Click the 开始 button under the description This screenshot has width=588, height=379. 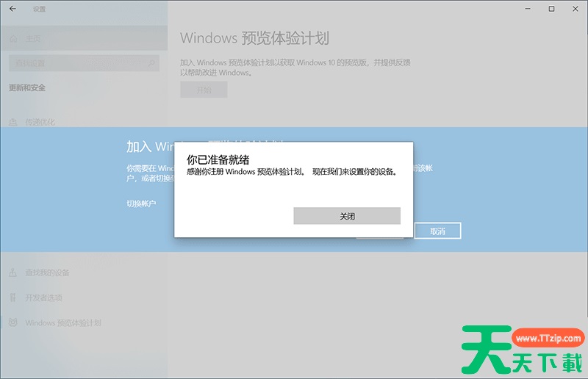pos(204,90)
